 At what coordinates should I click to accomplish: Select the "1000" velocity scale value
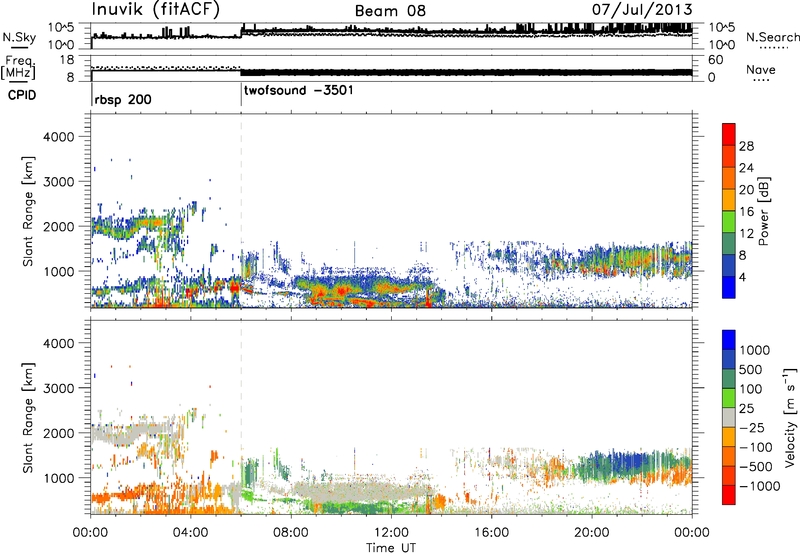[x=755, y=350]
